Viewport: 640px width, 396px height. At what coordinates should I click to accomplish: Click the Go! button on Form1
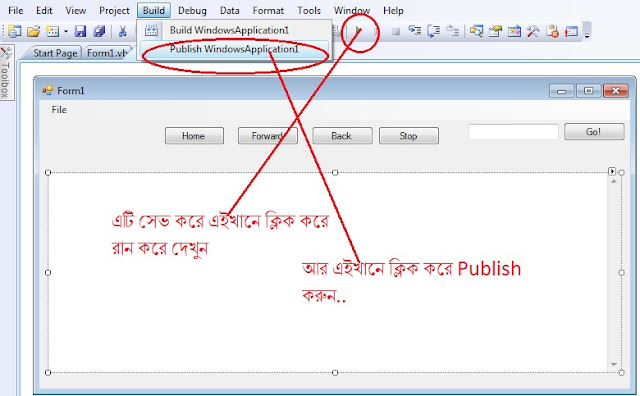coord(594,131)
